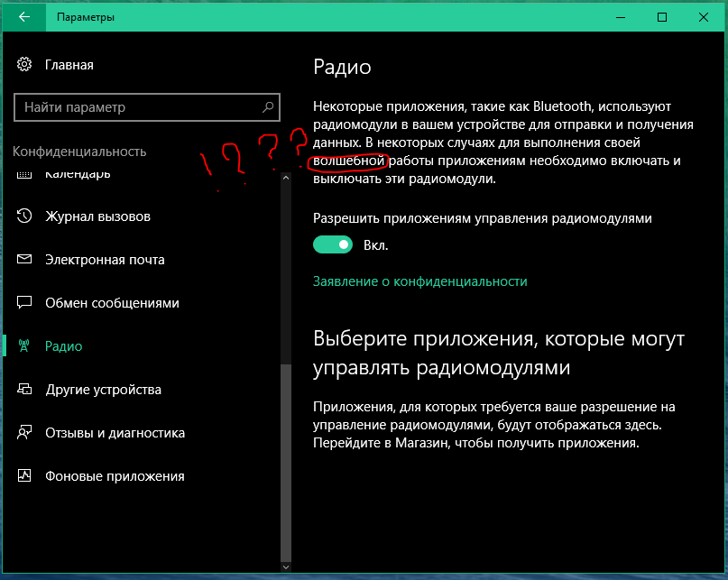Screen dimensions: 728x580
Task: Maximize the Параметры window
Action: (x=662, y=17)
